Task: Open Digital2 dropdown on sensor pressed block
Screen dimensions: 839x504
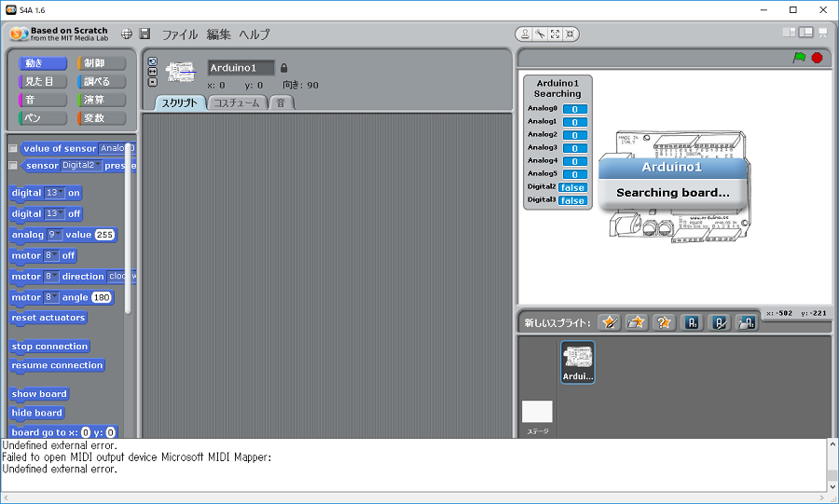Action: (81, 165)
